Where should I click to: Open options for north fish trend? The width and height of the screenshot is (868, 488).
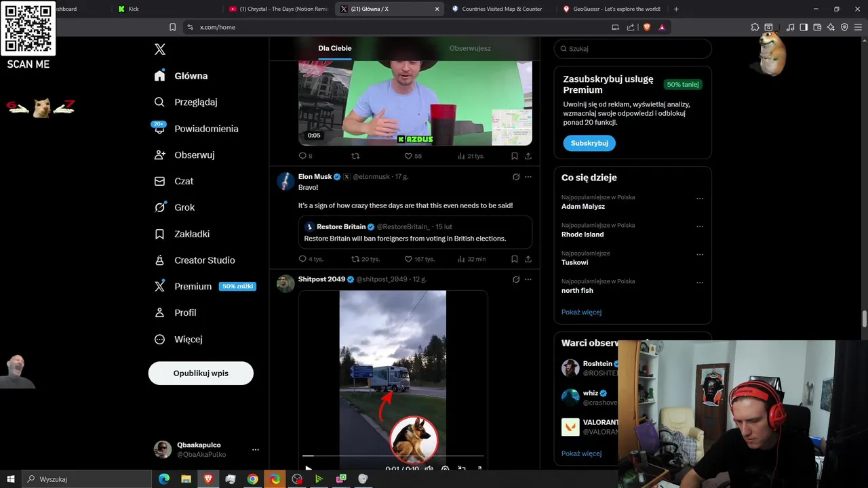pos(700,283)
